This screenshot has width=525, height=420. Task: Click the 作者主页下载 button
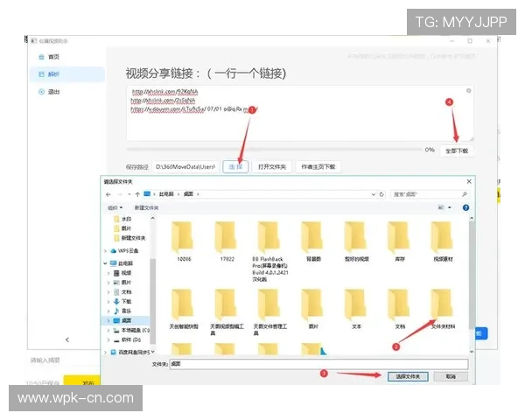[x=318, y=167]
